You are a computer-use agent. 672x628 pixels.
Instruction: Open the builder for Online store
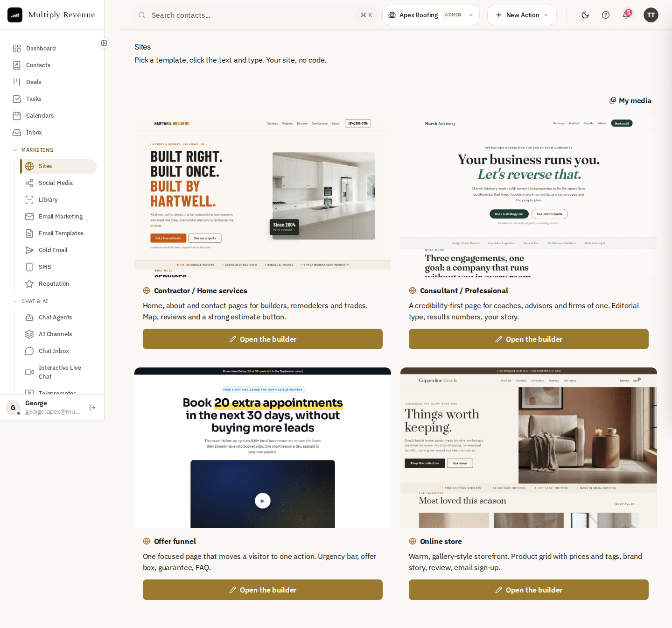(529, 590)
